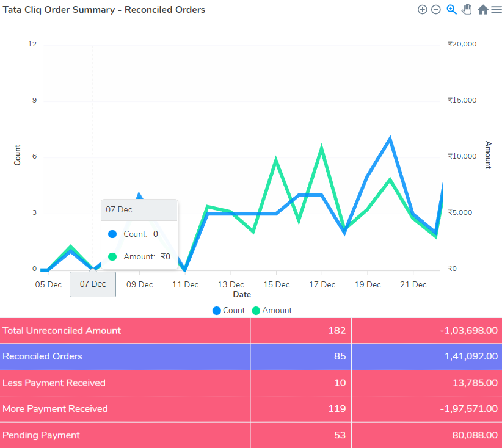Click the 80,088.00 amount cell
Viewport: 502px width, 448px height.
[x=427, y=435]
